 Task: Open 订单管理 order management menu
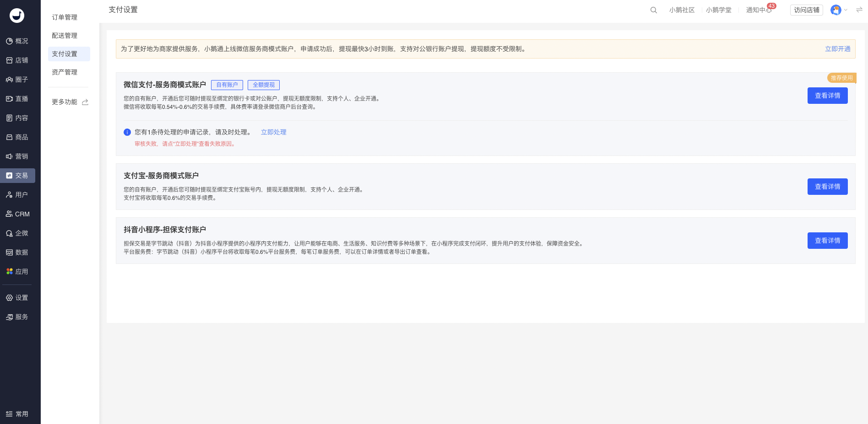[x=65, y=17]
